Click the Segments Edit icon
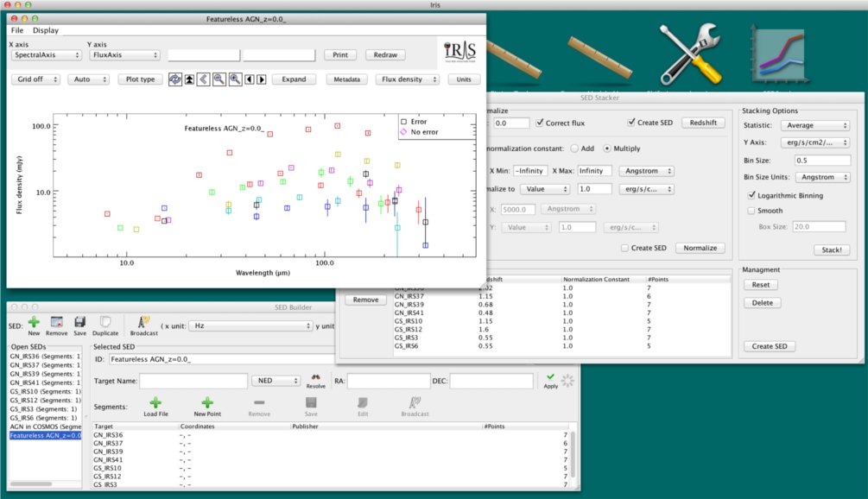The width and height of the screenshot is (868, 499). (x=363, y=403)
